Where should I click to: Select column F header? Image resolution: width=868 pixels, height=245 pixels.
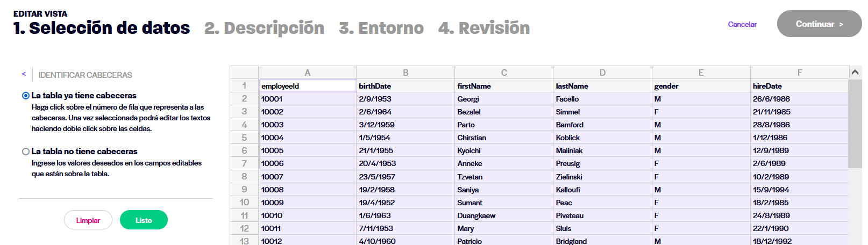coord(799,73)
